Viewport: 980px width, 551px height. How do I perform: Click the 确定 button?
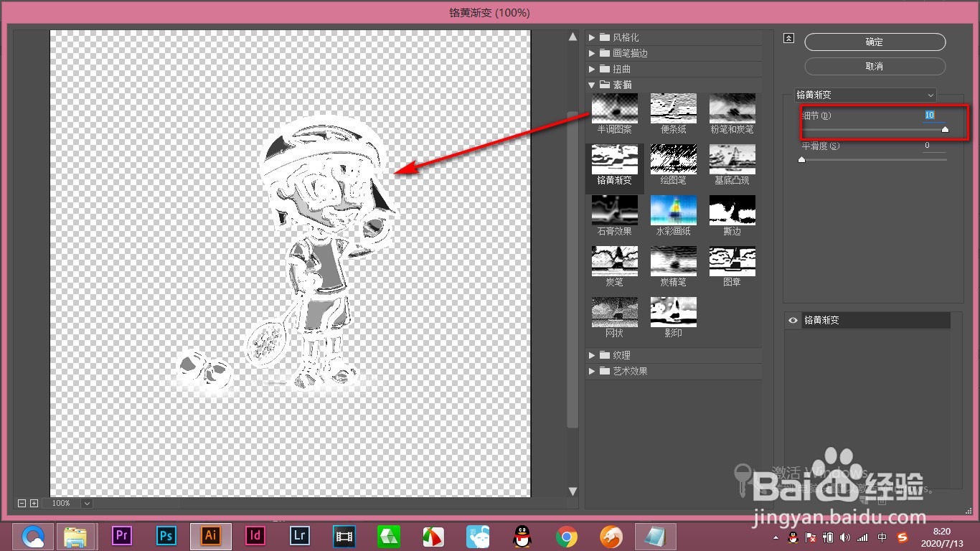click(x=875, y=42)
